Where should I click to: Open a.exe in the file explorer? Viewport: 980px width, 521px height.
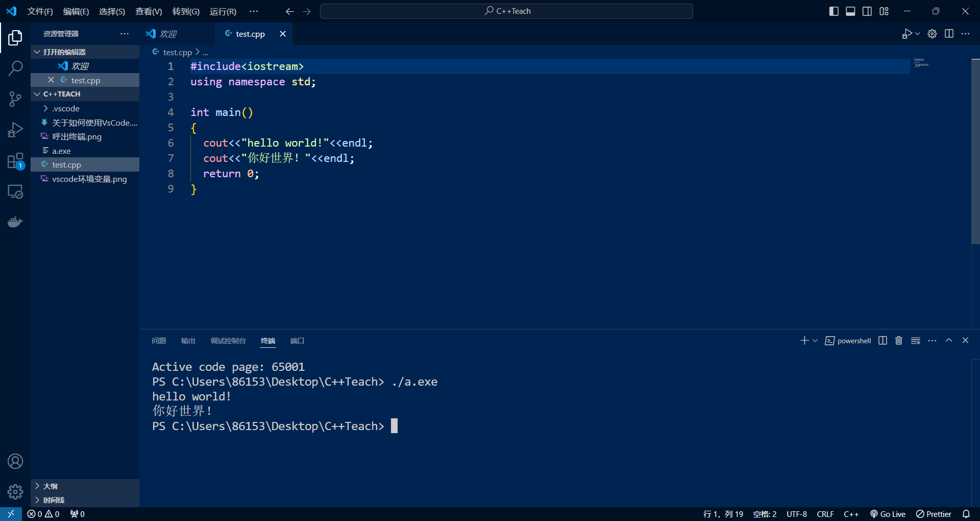pos(61,151)
